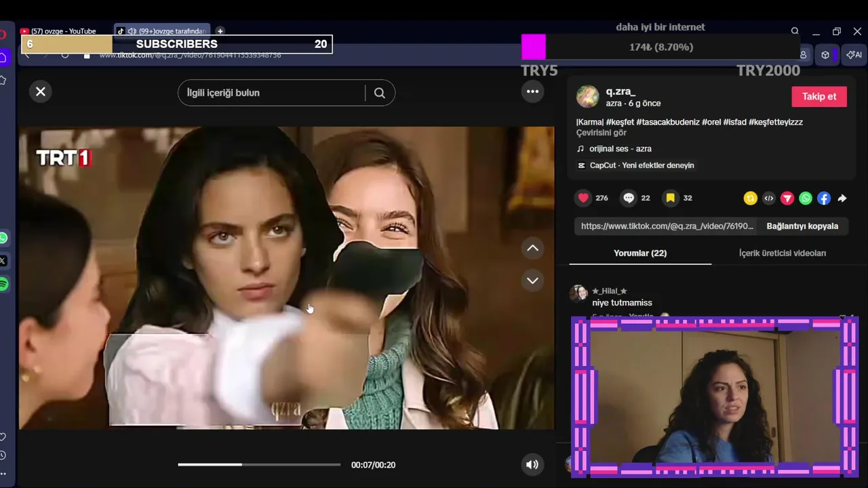Click the #isfad hashtag
Image resolution: width=868 pixels, height=488 pixels.
pyautogui.click(x=734, y=122)
